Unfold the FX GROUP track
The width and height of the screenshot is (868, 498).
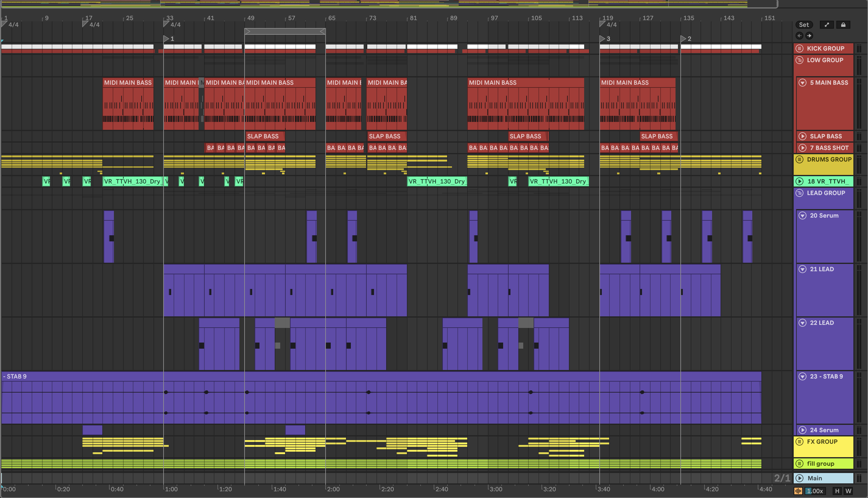pyautogui.click(x=799, y=442)
